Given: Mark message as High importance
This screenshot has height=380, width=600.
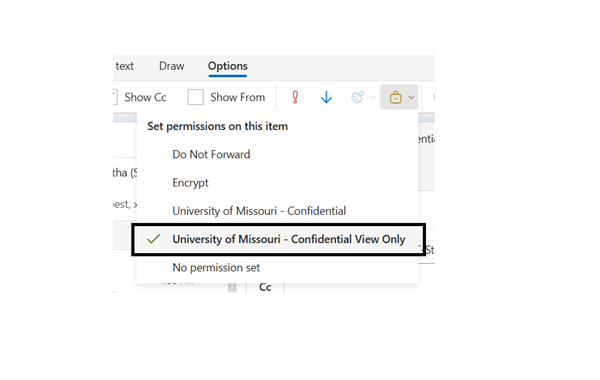Looking at the screenshot, I should click(295, 97).
